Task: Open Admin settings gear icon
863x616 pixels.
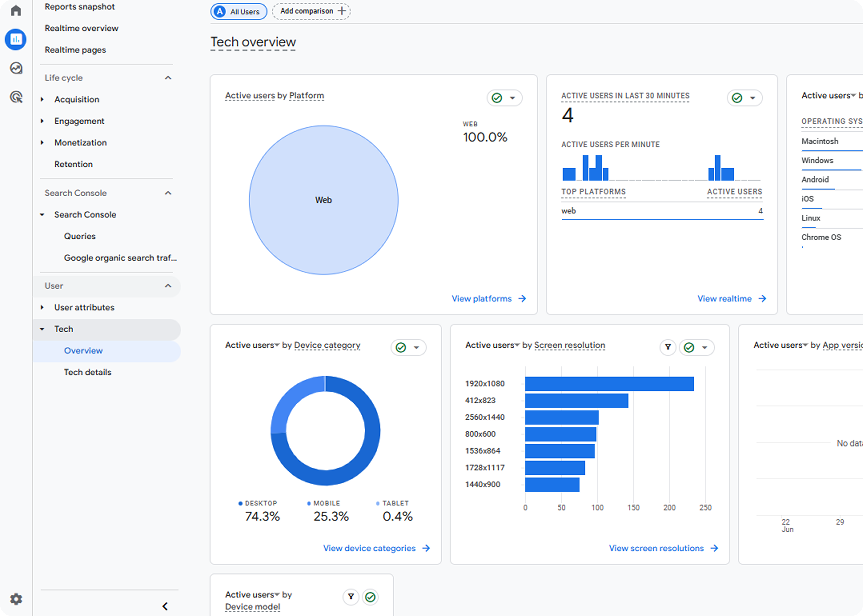Action: pos(16,599)
